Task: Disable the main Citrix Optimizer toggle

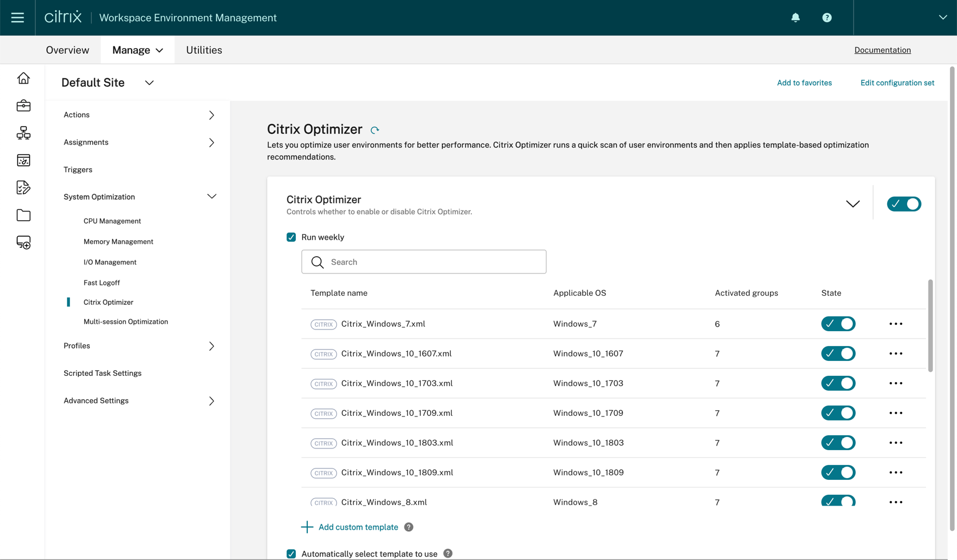Action: (903, 204)
